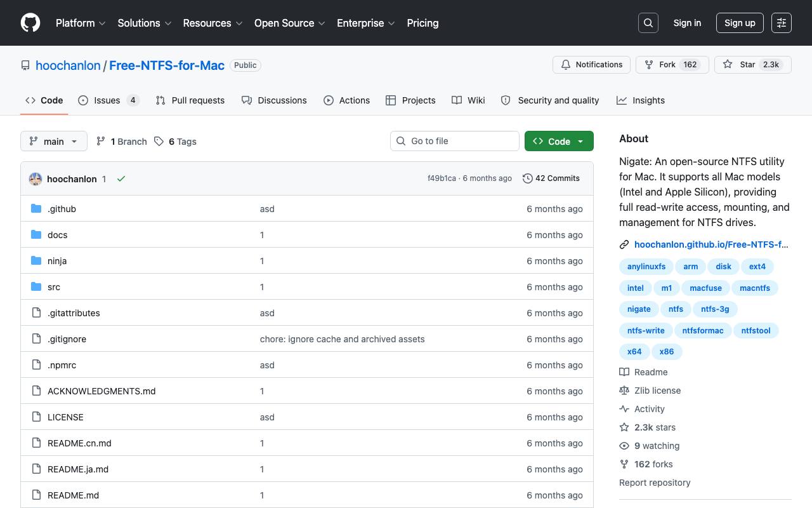Open the 1 Branch link
The image size is (812, 508).
(121, 142)
